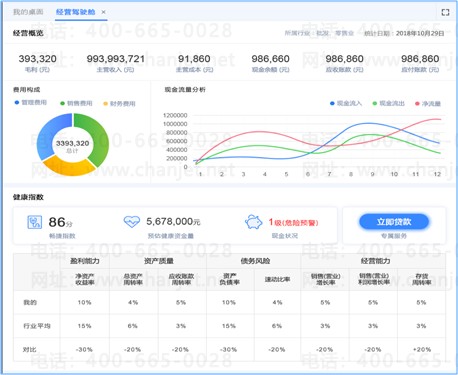Open the 专属服务 link
Viewport: 458px width, 375px height.
point(394,236)
